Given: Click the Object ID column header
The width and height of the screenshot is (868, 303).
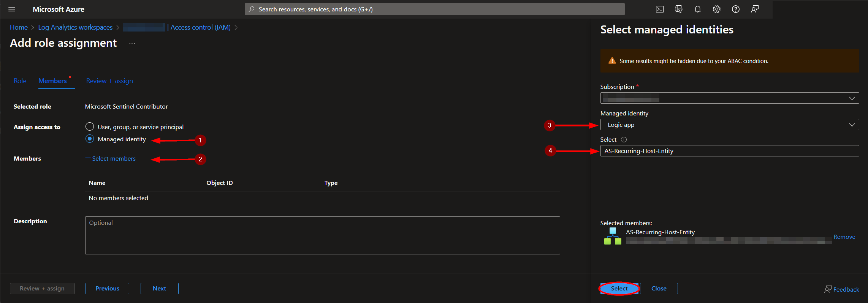Looking at the screenshot, I should (220, 183).
